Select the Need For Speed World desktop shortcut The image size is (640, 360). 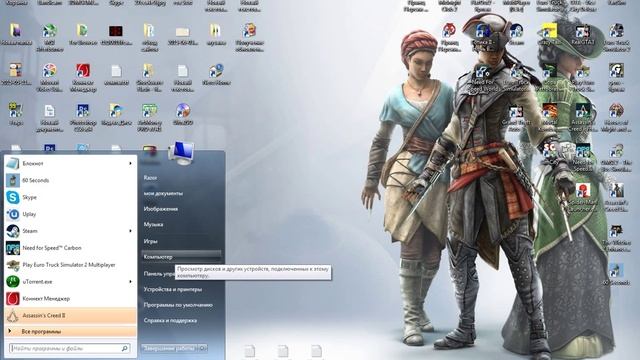(482, 78)
